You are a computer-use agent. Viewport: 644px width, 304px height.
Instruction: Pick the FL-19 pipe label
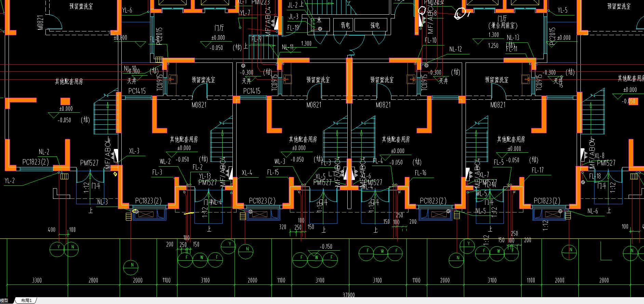[x=293, y=28]
